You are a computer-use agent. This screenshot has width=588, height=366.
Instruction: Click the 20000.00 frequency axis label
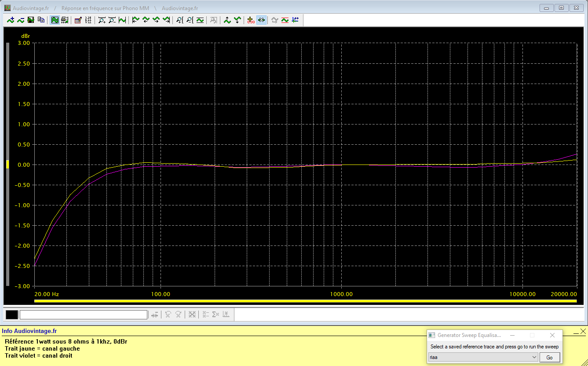pyautogui.click(x=563, y=294)
